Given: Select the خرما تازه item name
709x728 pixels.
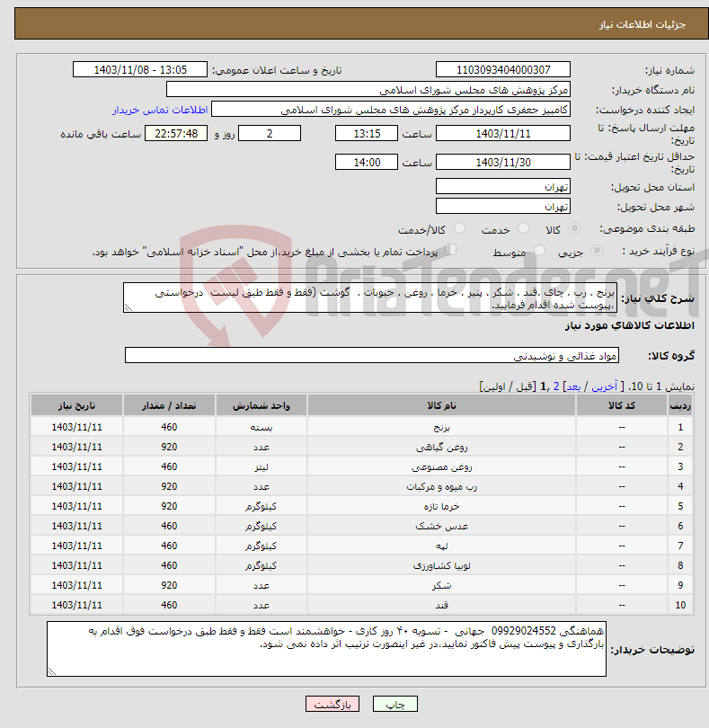Looking at the screenshot, I should point(441,506).
